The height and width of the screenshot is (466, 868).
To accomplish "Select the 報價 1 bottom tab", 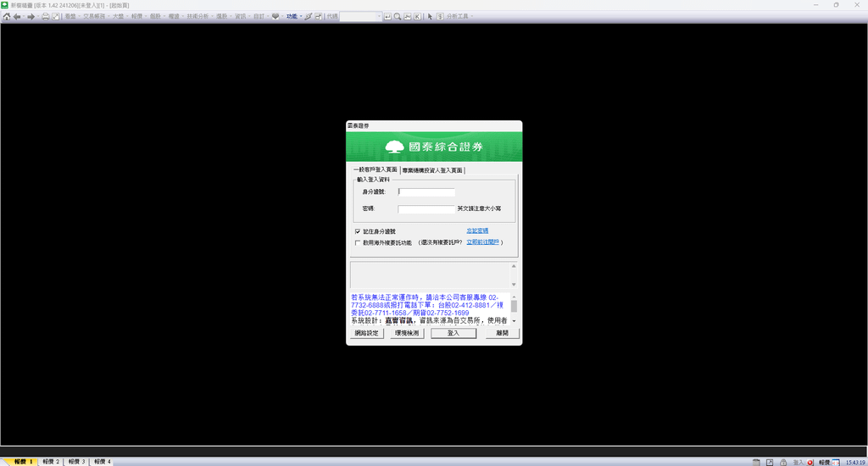I will tap(23, 462).
